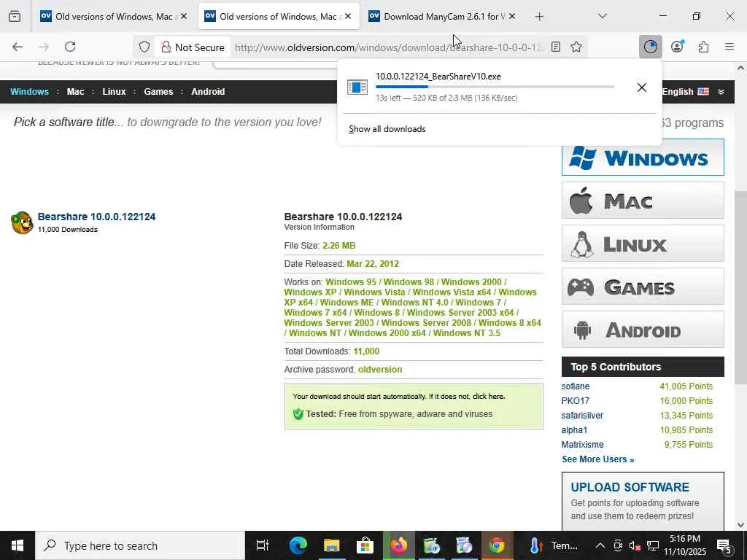Select Linux in site navigation bar
The width and height of the screenshot is (747, 560).
114,91
